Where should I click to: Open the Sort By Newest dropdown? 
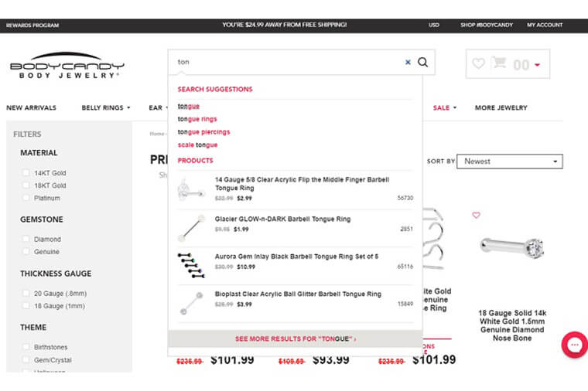tap(509, 161)
